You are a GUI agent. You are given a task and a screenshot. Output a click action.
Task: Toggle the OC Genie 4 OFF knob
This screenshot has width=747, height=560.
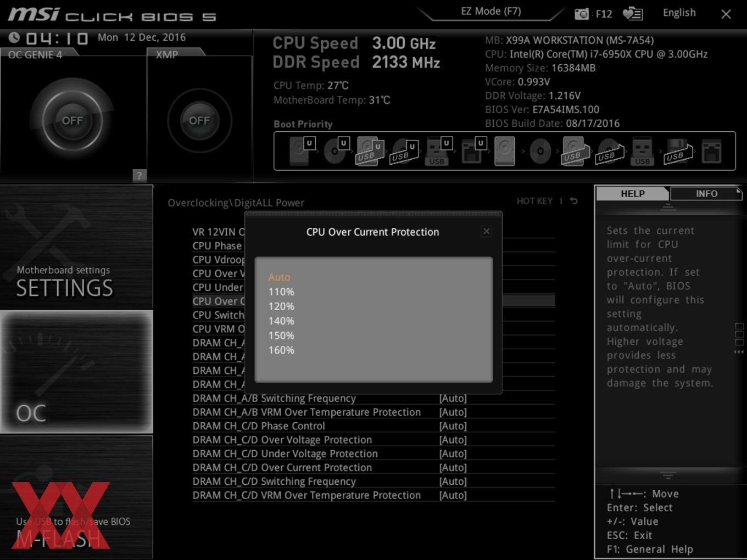(x=73, y=120)
